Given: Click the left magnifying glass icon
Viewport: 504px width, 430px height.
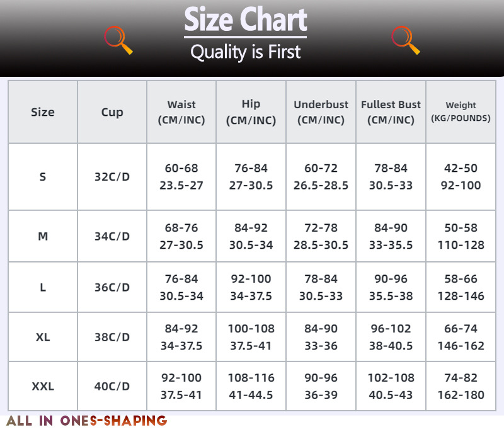Looking at the screenshot, I should click(118, 40).
